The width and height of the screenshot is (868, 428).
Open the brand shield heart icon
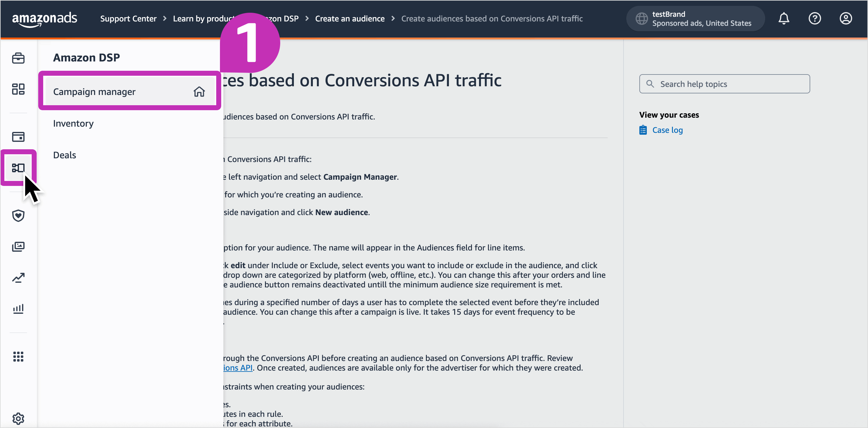point(18,215)
